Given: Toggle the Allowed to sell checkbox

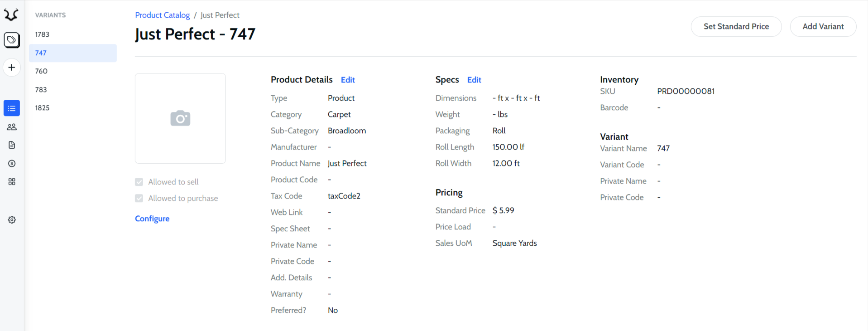Looking at the screenshot, I should click(x=139, y=182).
